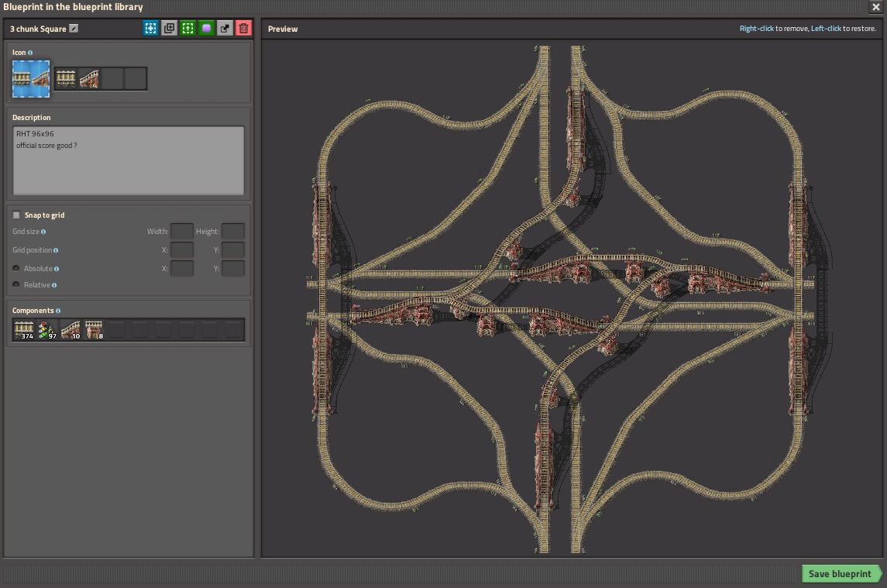This screenshot has width=887, height=588.
Task: Click the grey duplicate blueprint icon
Action: click(x=169, y=29)
